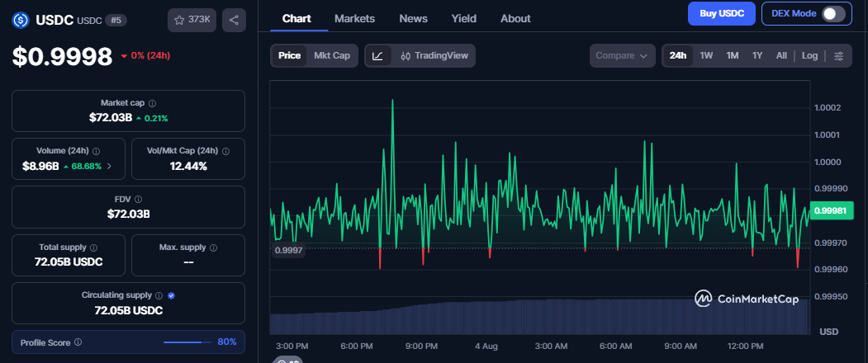Switch to TradingView candlestick chart

tap(434, 56)
